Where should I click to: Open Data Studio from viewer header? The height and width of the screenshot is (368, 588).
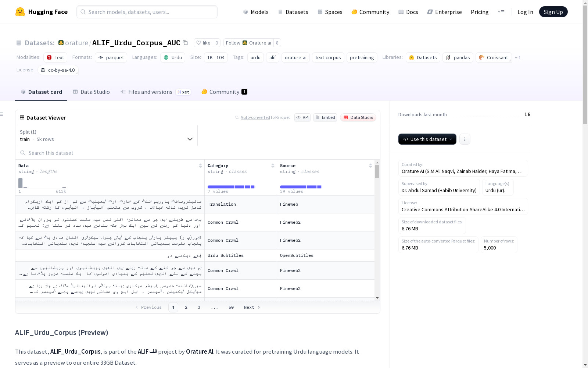[x=358, y=117]
